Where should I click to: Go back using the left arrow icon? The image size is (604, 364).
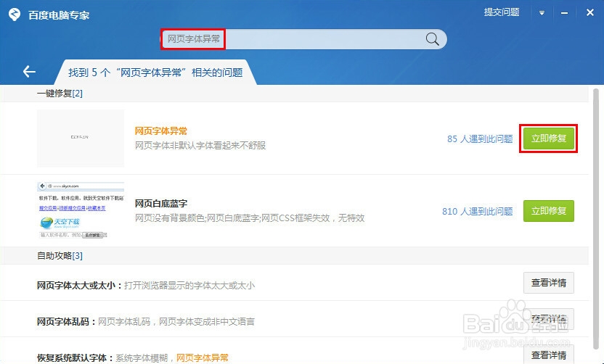29,71
